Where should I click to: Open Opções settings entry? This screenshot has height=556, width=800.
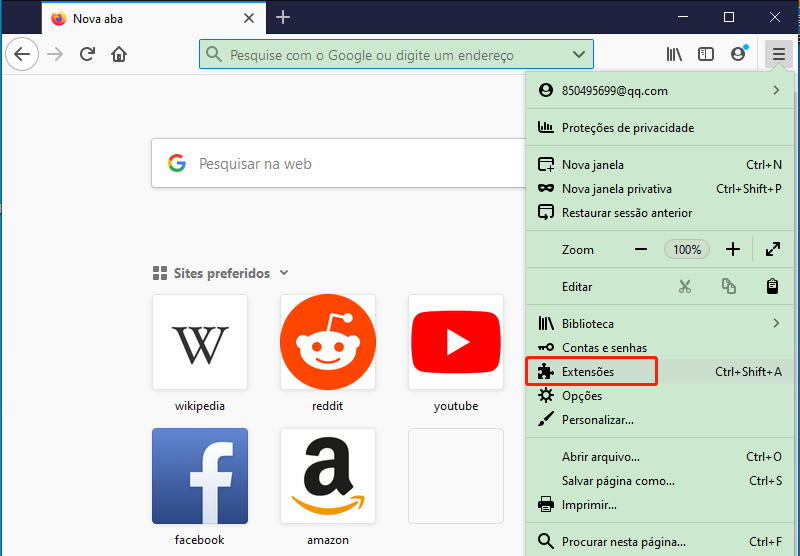(x=660, y=395)
